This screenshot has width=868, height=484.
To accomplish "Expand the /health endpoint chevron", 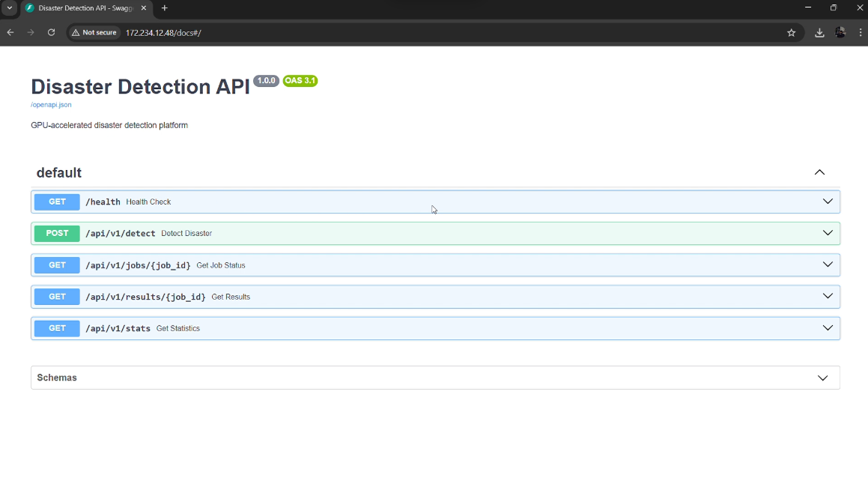I will click(828, 202).
